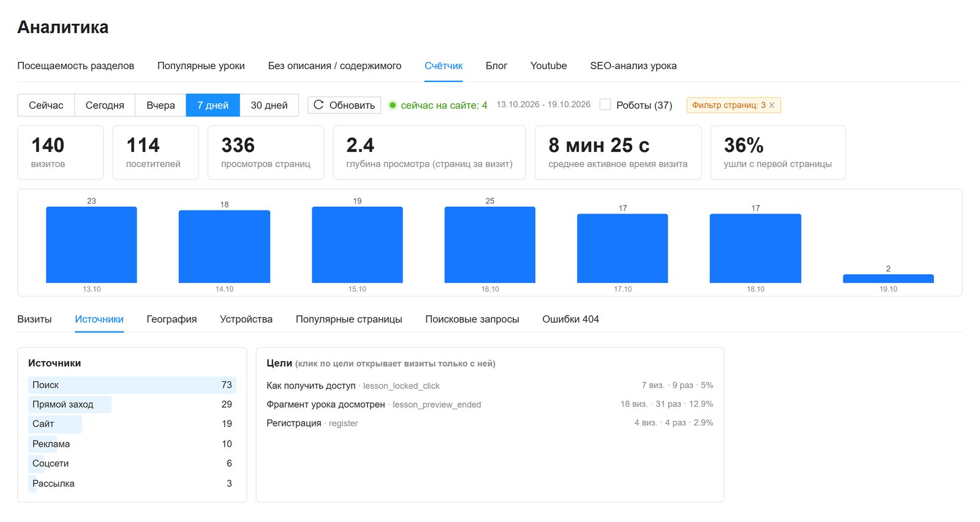Viewport: 980px width, 522px height.
Task: Open the Регистрация goal
Action: (x=489, y=423)
